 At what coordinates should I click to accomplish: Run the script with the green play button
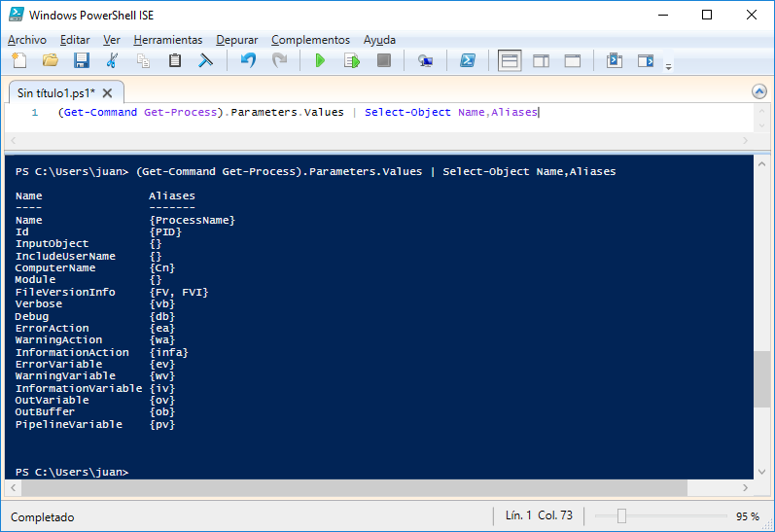pos(320,60)
